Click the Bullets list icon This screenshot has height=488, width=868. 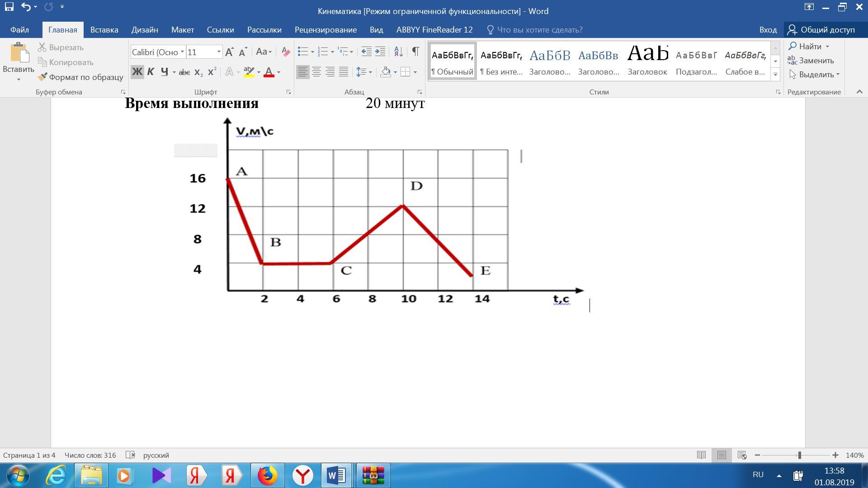(303, 52)
